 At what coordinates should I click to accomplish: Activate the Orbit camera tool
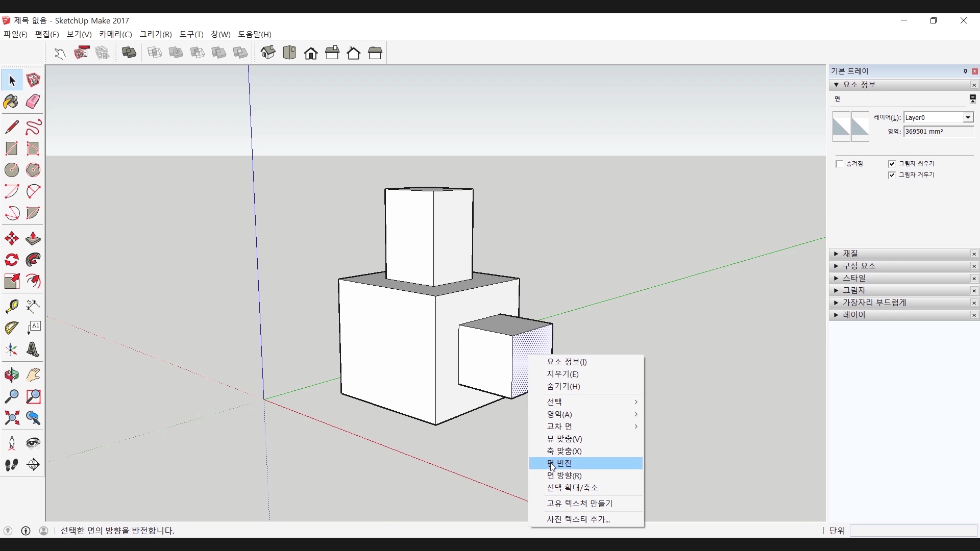[11, 375]
